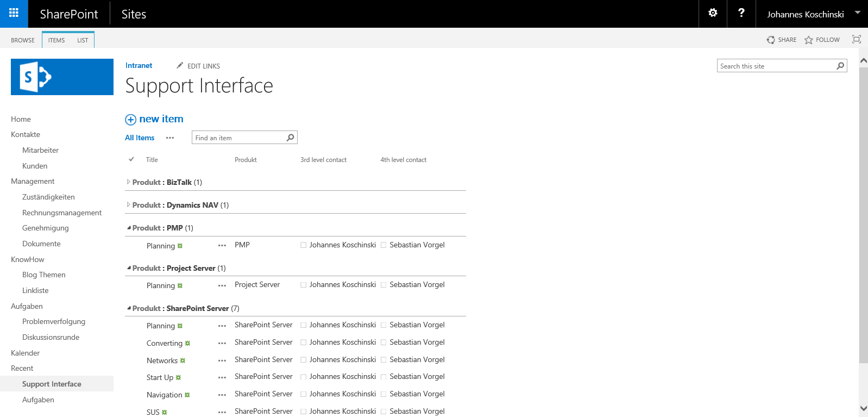Go to Sites in top bar

click(x=134, y=14)
